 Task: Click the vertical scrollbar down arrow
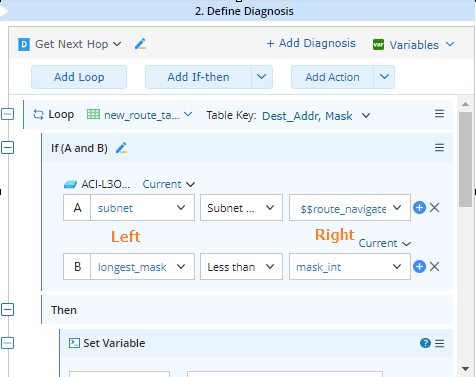coord(466,369)
